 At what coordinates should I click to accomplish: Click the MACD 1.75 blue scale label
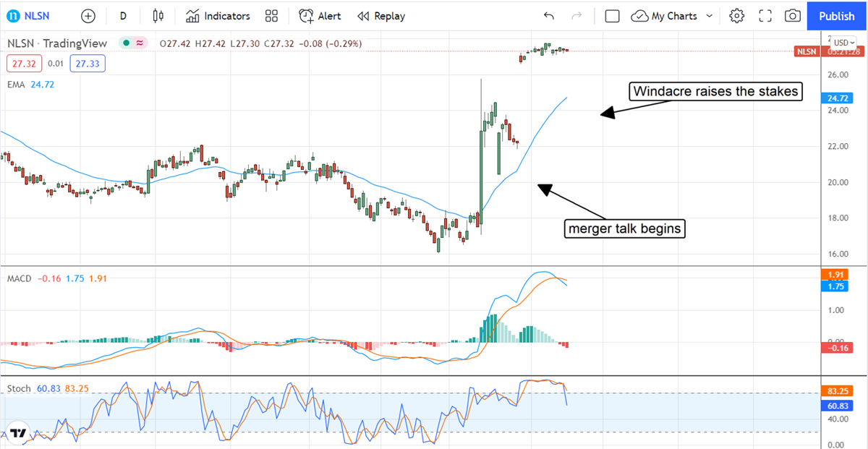pyautogui.click(x=837, y=286)
